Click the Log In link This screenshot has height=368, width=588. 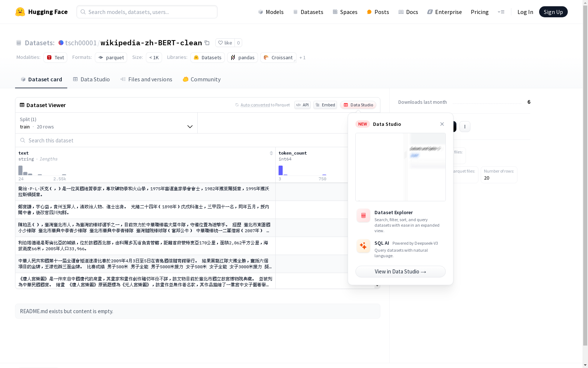525,12
